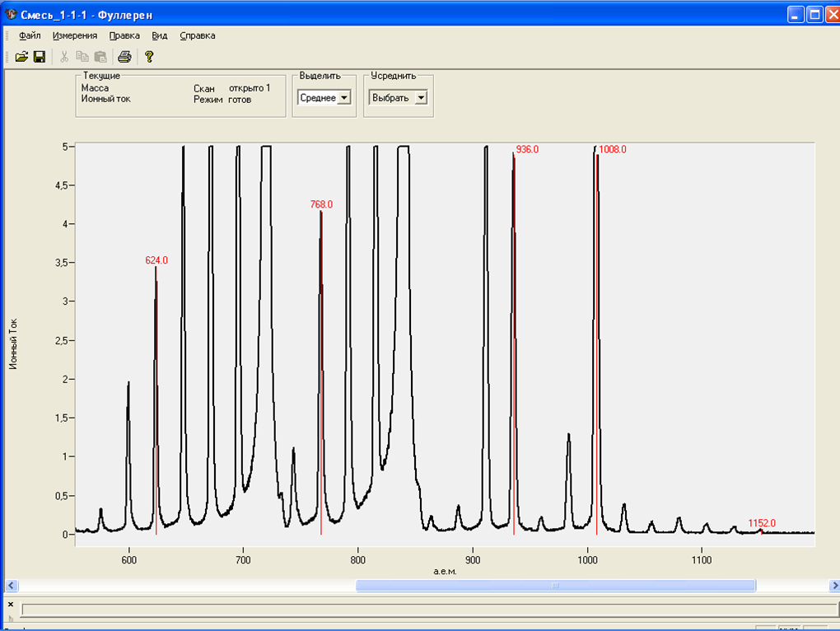The image size is (840, 631).
Task: Click the application icon in title bar
Action: [11, 15]
